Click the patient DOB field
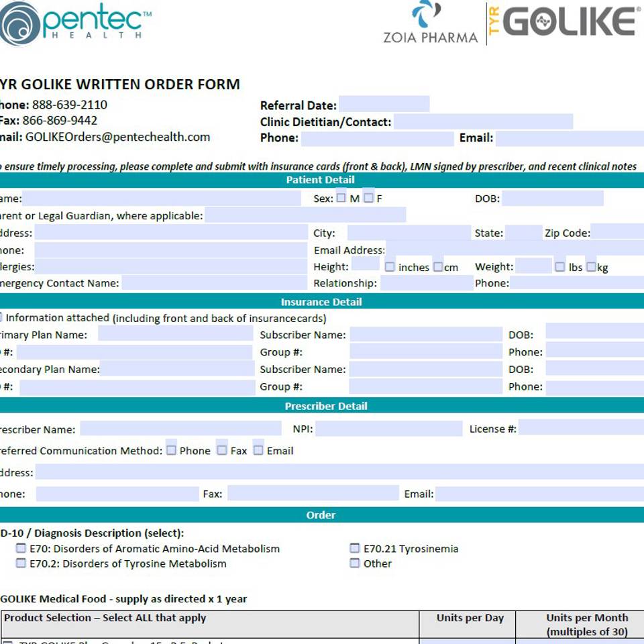 552,199
